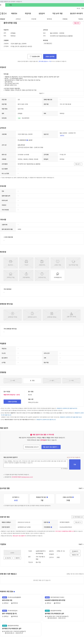Click the 차량유지비 welfare icon
The image size is (84, 644).
point(42,263)
